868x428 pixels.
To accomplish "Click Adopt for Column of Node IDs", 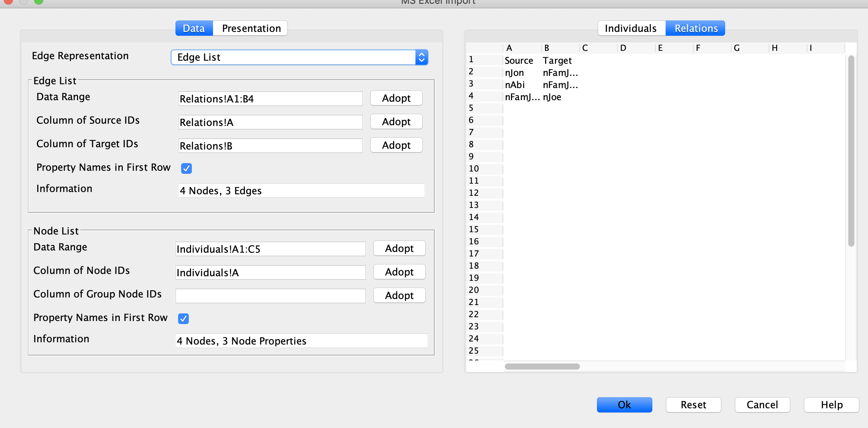I will point(399,272).
